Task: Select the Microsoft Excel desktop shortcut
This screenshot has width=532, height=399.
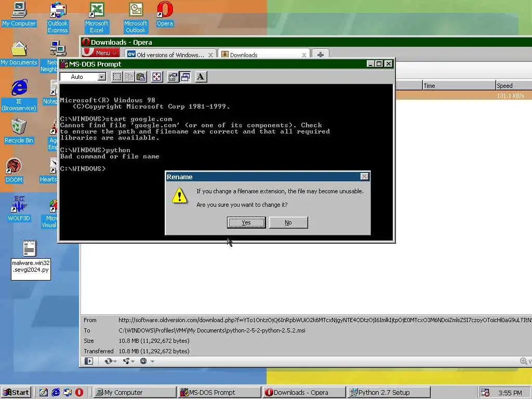Action: [97, 17]
